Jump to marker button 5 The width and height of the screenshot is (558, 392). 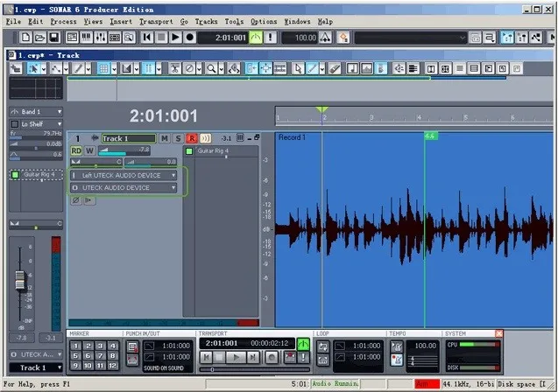75,355
